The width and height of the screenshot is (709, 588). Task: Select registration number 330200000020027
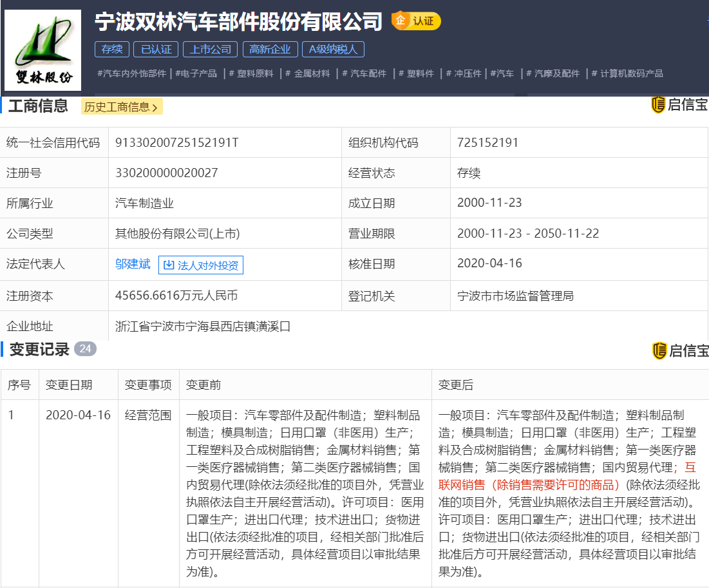coord(166,173)
